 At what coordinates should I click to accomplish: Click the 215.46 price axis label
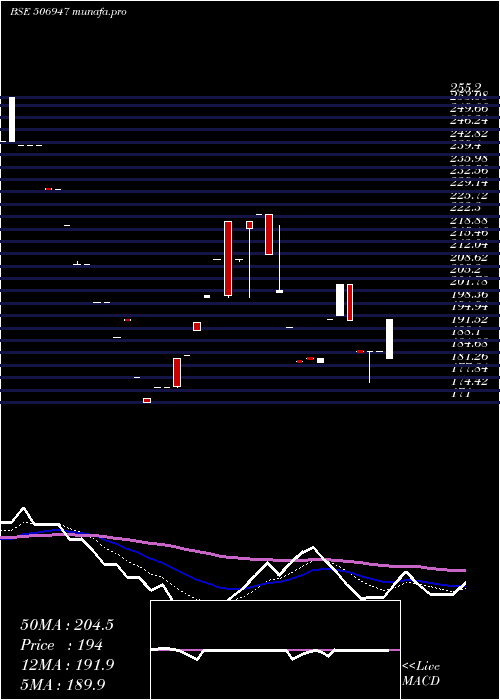[x=469, y=233]
